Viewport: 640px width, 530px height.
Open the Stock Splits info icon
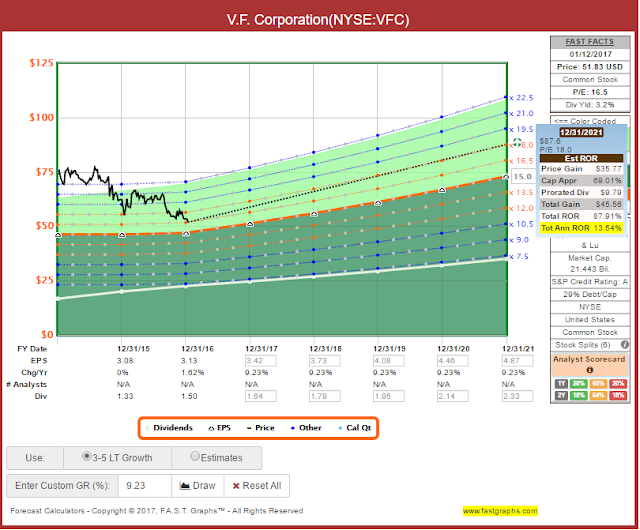click(624, 345)
